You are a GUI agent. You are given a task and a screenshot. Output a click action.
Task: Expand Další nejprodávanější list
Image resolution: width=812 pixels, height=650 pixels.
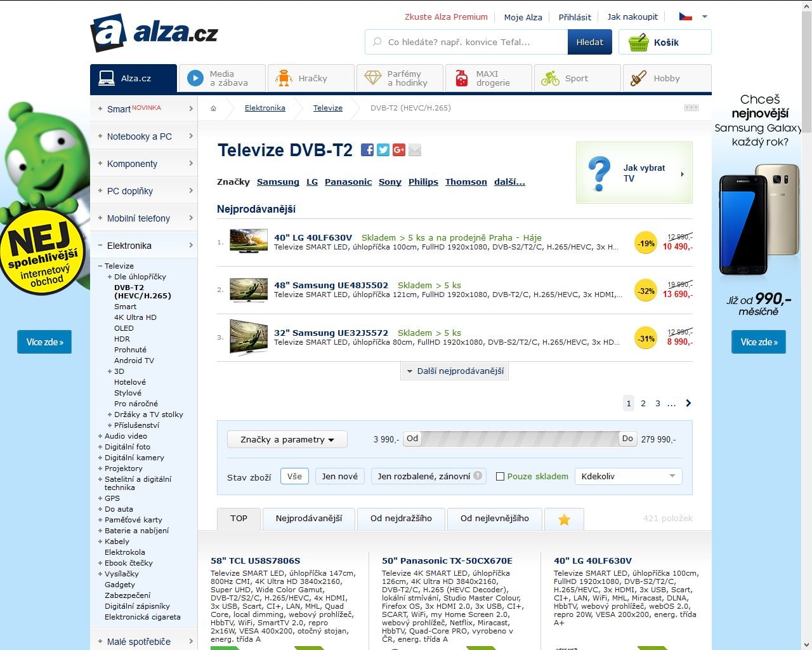pyautogui.click(x=454, y=371)
